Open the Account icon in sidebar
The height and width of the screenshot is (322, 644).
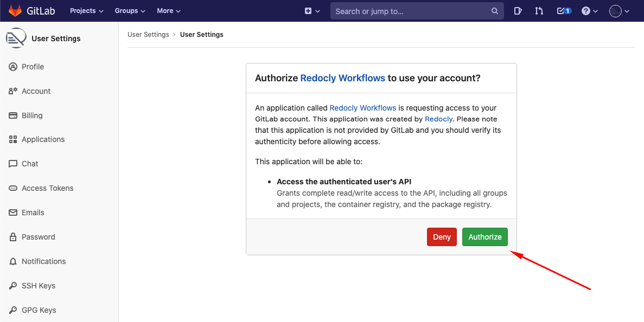click(13, 91)
